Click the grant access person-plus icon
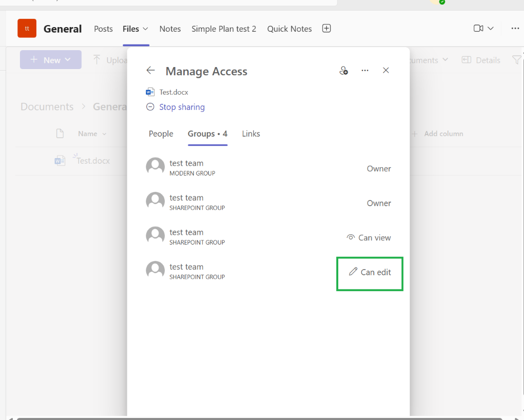This screenshot has height=420, width=524. tap(343, 71)
